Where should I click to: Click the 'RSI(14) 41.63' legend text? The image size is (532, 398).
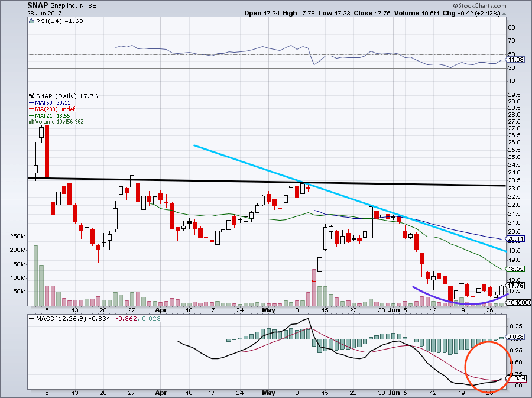click(x=59, y=21)
